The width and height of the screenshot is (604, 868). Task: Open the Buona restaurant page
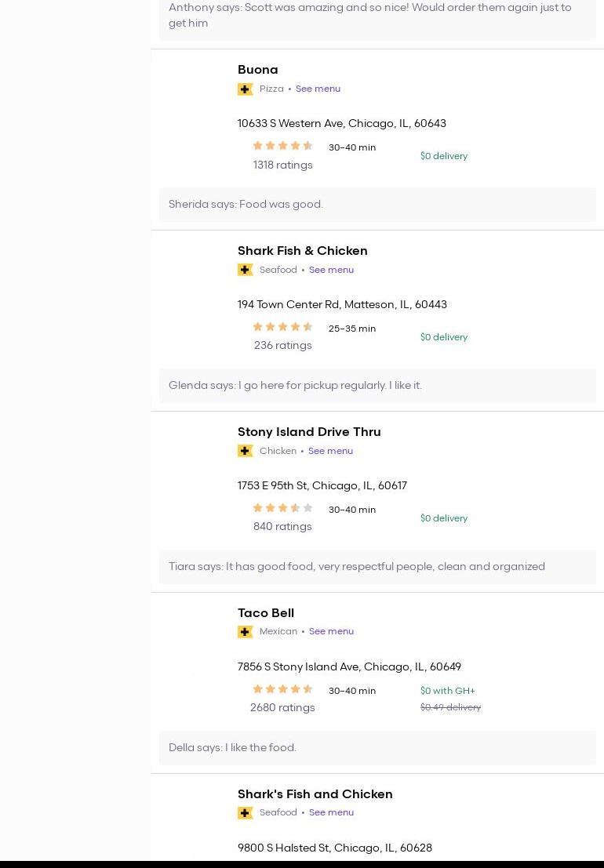257,70
